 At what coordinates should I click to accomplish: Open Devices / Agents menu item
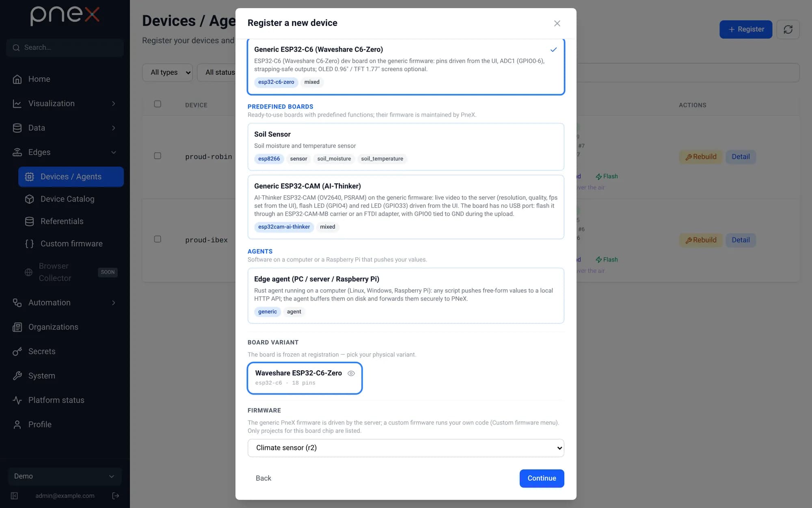pos(71,177)
